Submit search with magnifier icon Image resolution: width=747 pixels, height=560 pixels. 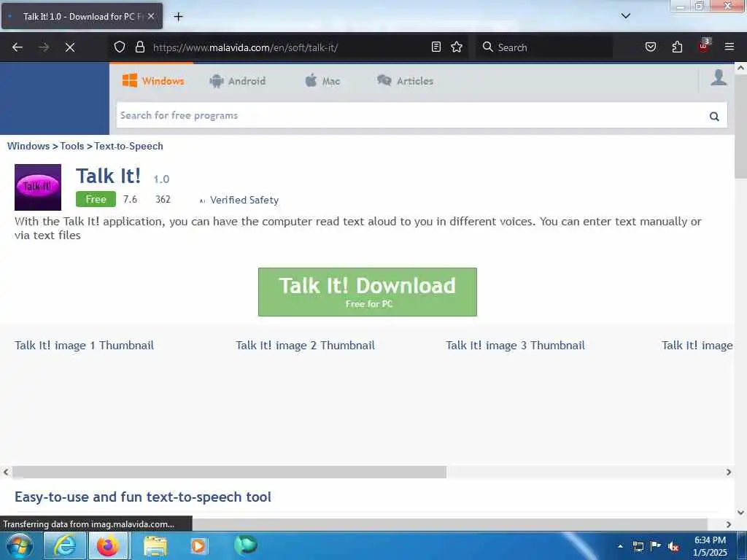tap(714, 116)
